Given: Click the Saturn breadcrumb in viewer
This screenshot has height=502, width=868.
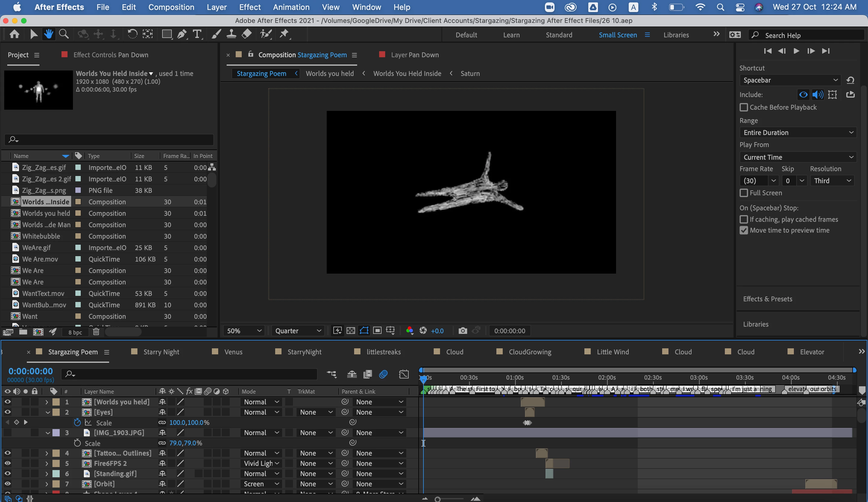Looking at the screenshot, I should 470,73.
